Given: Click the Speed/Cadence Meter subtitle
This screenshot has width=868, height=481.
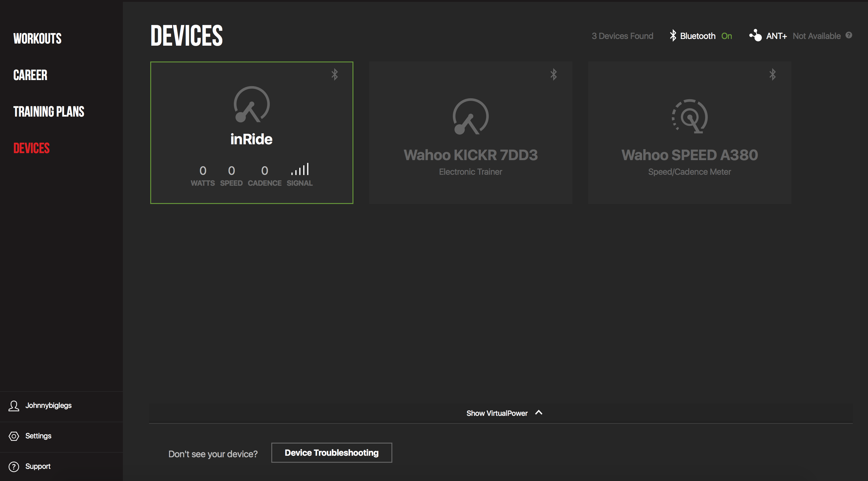Looking at the screenshot, I should pos(689,172).
